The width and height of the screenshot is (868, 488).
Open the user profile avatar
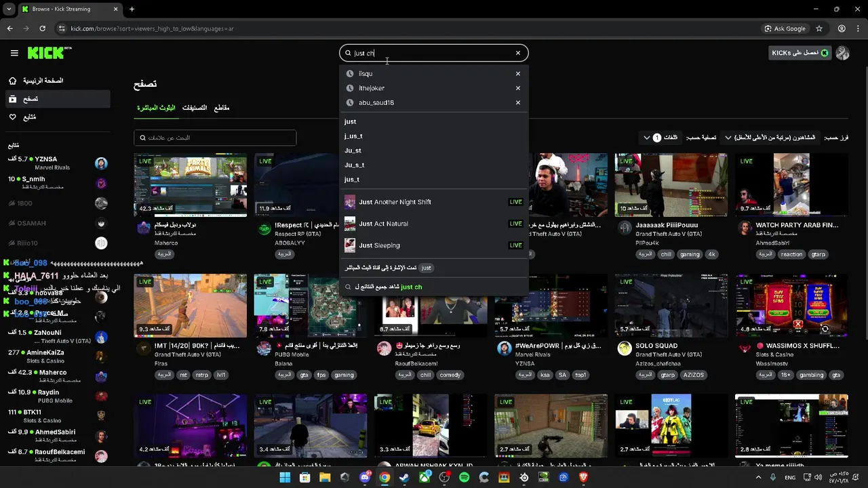842,53
